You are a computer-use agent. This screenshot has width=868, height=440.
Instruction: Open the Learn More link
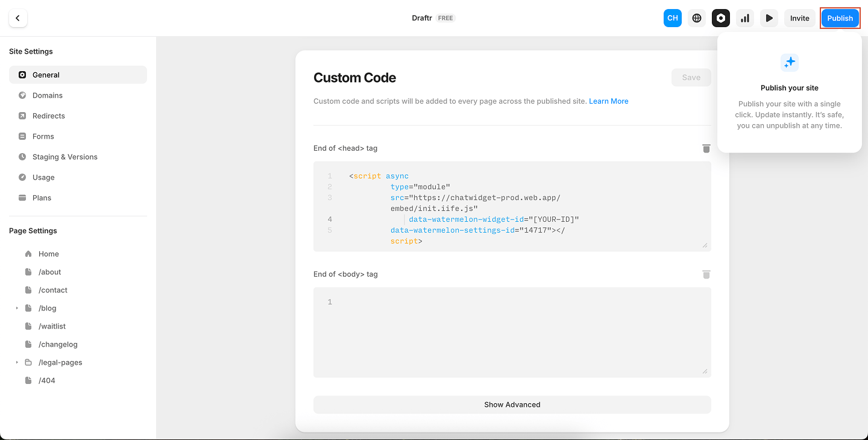609,101
